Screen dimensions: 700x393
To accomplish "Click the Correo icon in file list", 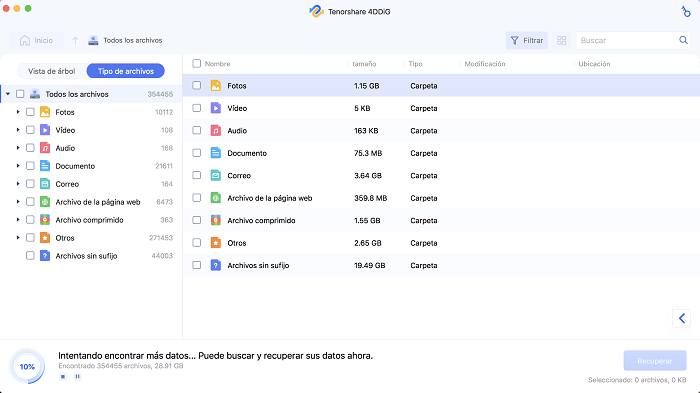I will 216,176.
